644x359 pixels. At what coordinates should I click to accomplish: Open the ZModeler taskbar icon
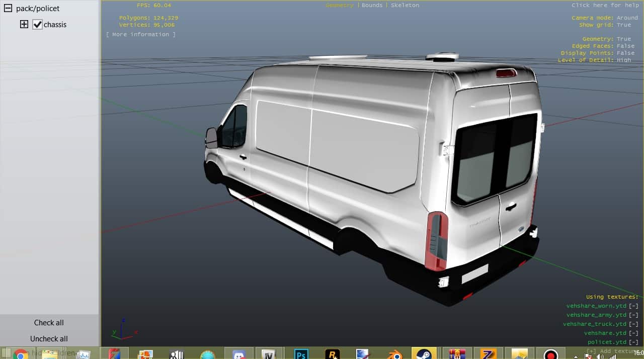(488, 354)
